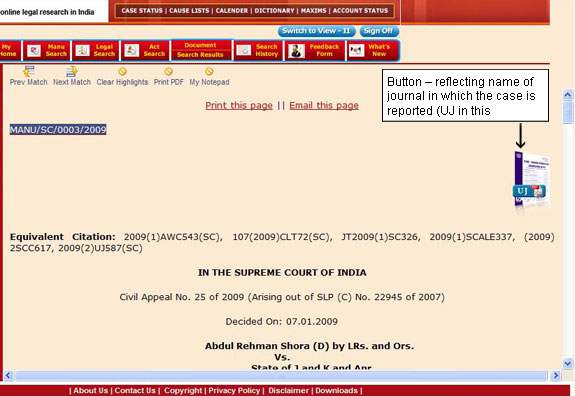This screenshot has height=396, width=575.
Task: Click the Print PDF icon
Action: click(x=168, y=71)
